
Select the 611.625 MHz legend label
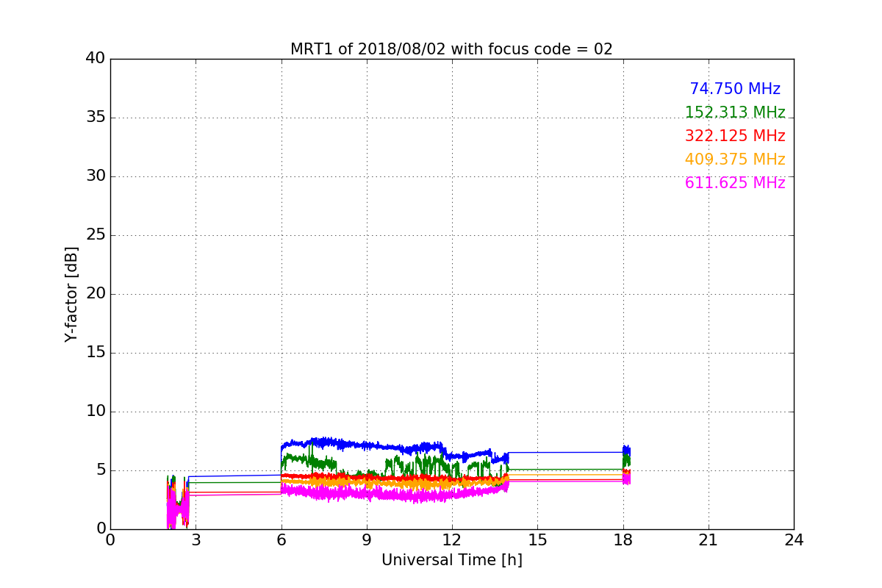click(x=735, y=183)
